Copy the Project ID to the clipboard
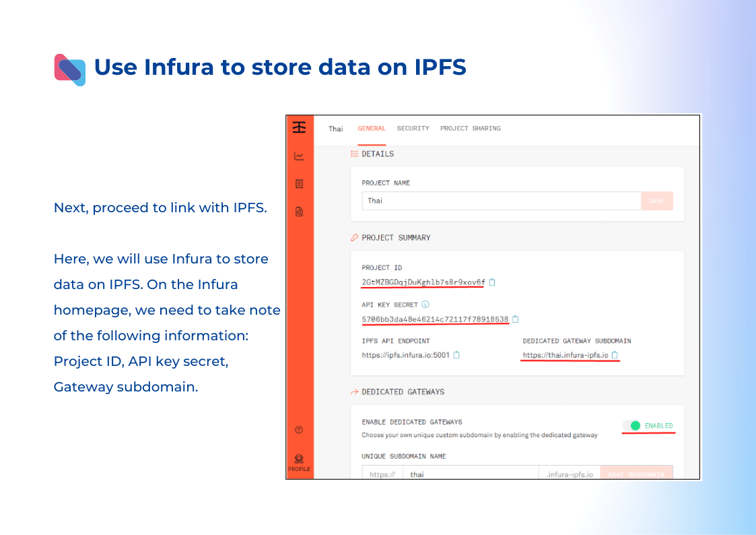 tap(492, 282)
